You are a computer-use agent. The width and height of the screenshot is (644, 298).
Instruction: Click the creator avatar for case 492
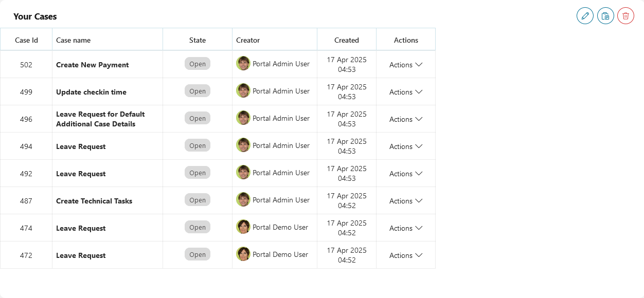(x=243, y=173)
